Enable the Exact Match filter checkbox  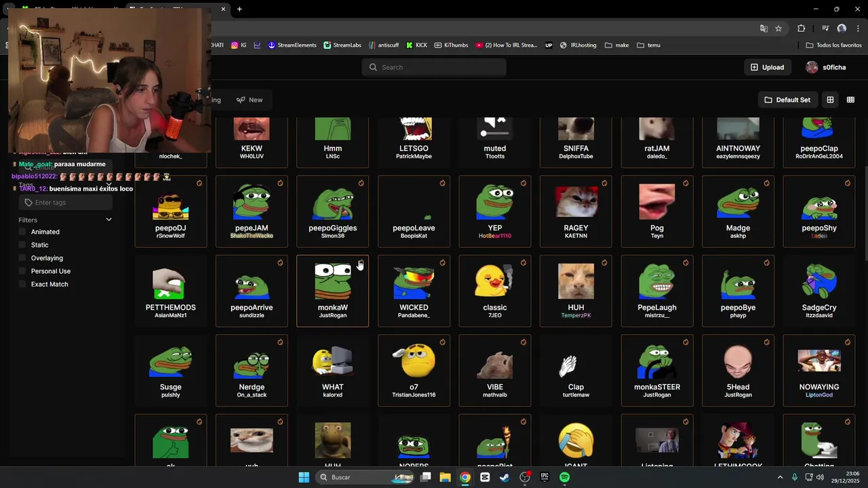coord(22,284)
